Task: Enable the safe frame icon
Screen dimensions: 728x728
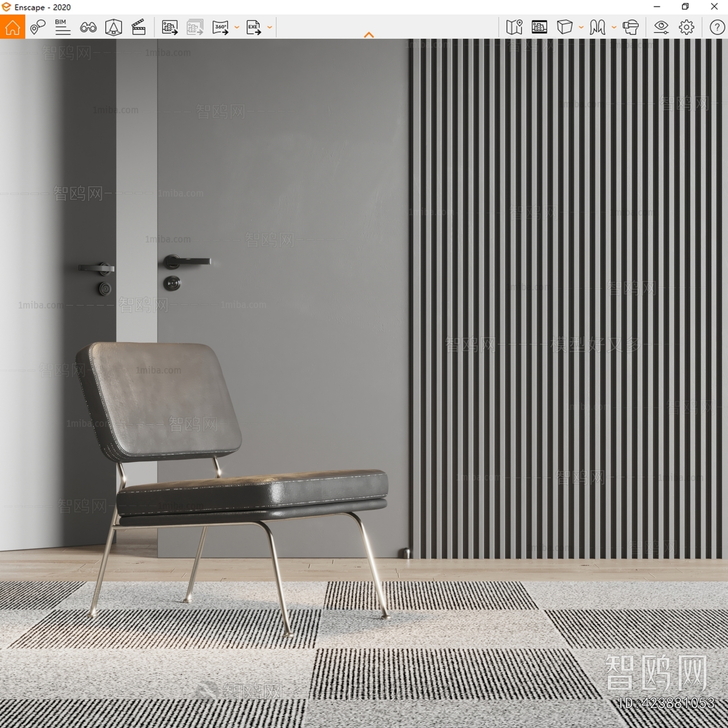Action: [x=113, y=27]
